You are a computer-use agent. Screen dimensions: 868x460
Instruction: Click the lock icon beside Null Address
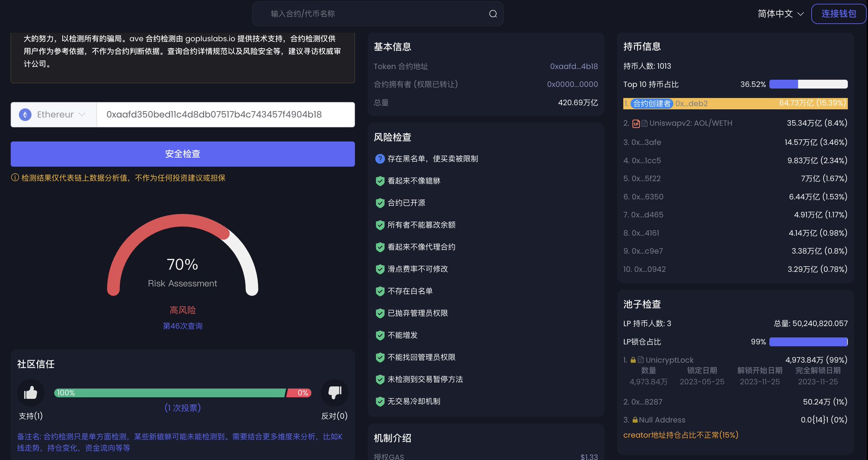635,419
